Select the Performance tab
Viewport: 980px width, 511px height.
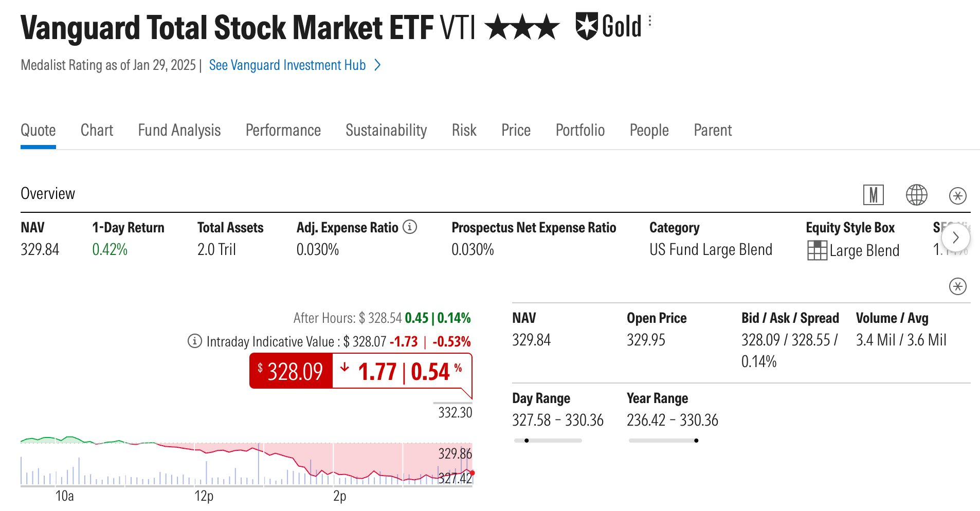pyautogui.click(x=283, y=130)
